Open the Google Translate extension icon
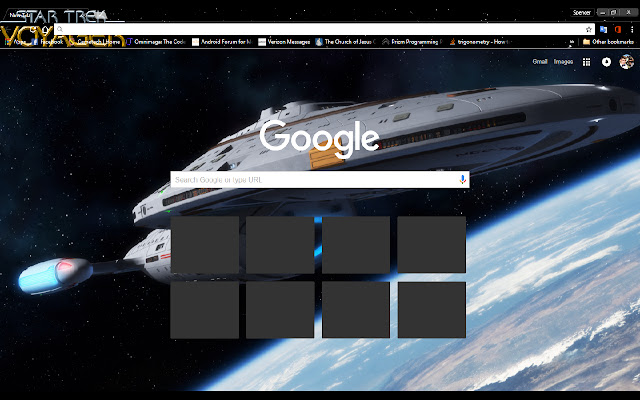640x400 pixels. point(604,29)
